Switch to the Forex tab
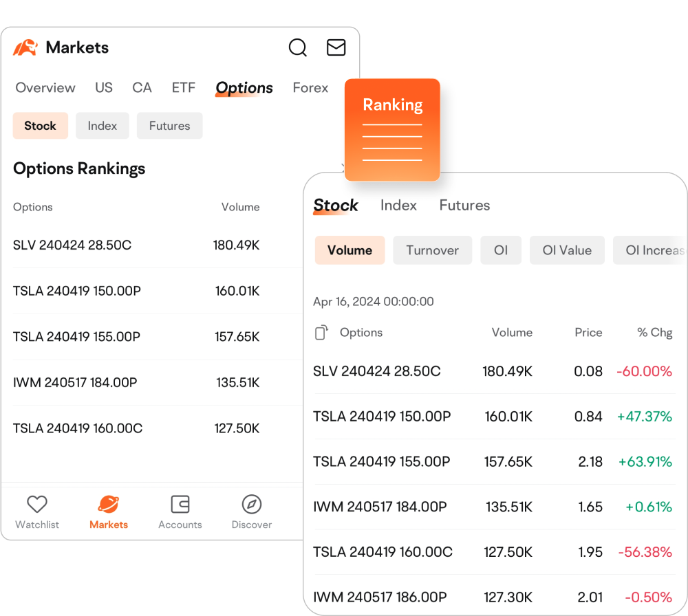 (x=310, y=88)
